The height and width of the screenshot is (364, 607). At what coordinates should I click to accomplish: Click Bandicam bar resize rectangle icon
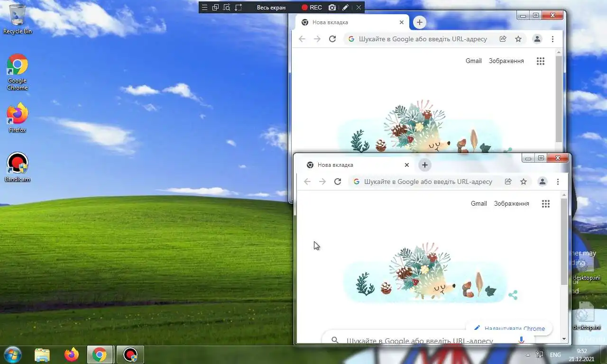click(x=238, y=8)
